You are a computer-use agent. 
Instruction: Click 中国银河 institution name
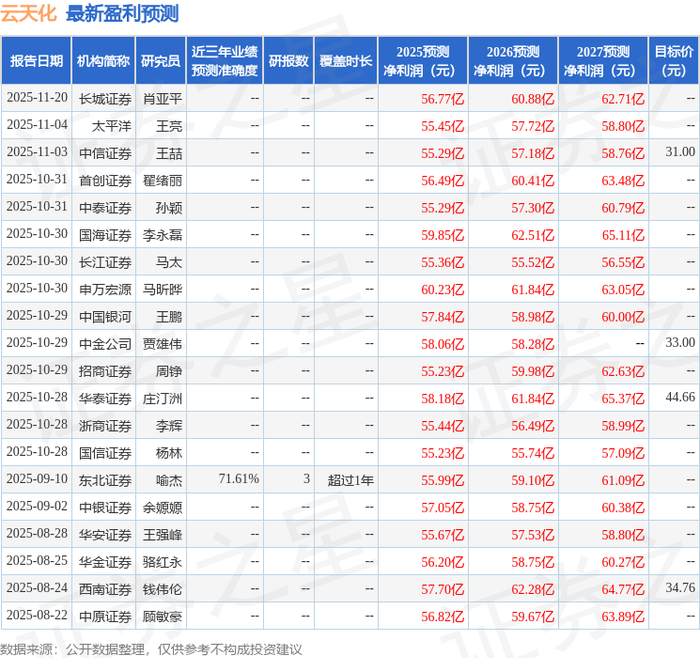pyautogui.click(x=105, y=317)
